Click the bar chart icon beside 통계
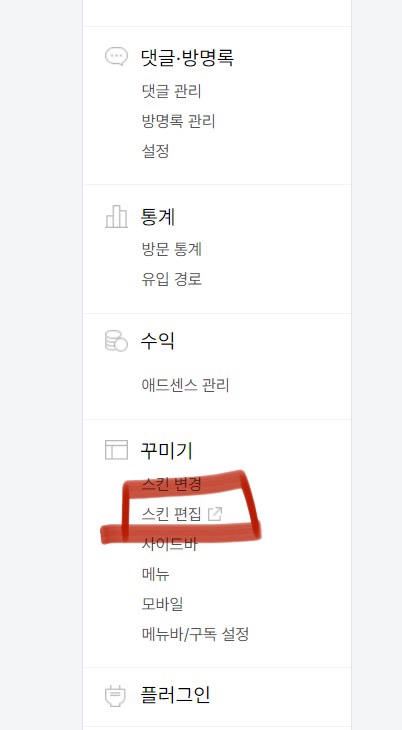The image size is (402, 730). [116, 216]
